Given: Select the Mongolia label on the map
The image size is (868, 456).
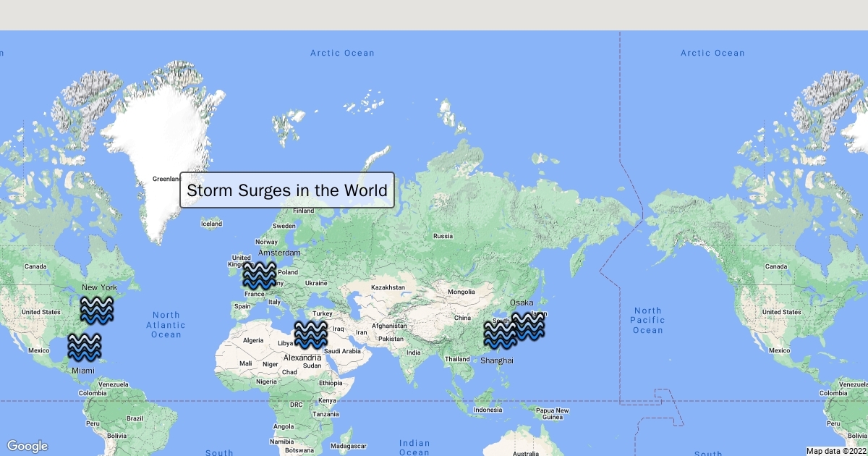Looking at the screenshot, I should click(461, 292).
